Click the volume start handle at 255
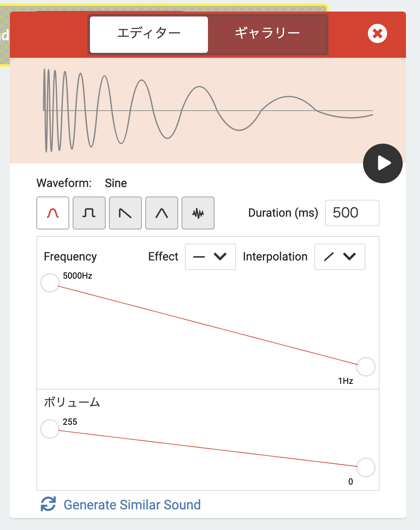The image size is (420, 530). point(50,429)
